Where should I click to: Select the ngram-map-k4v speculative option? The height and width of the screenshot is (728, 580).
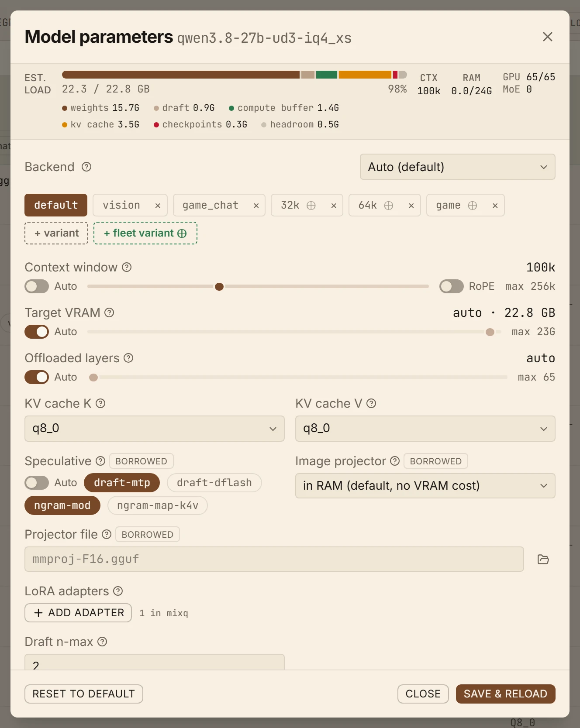tap(158, 505)
